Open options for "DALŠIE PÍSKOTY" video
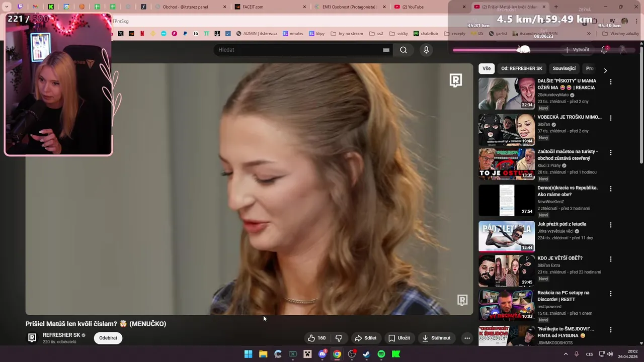Screen dimensions: 644x362 611,81
